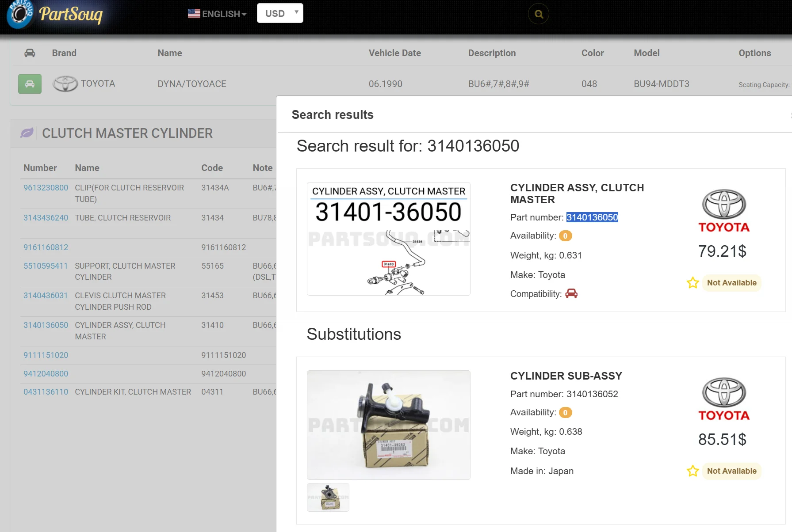This screenshot has width=792, height=532.
Task: Click Toyota logo beside 85.51$ price
Action: [x=724, y=399]
